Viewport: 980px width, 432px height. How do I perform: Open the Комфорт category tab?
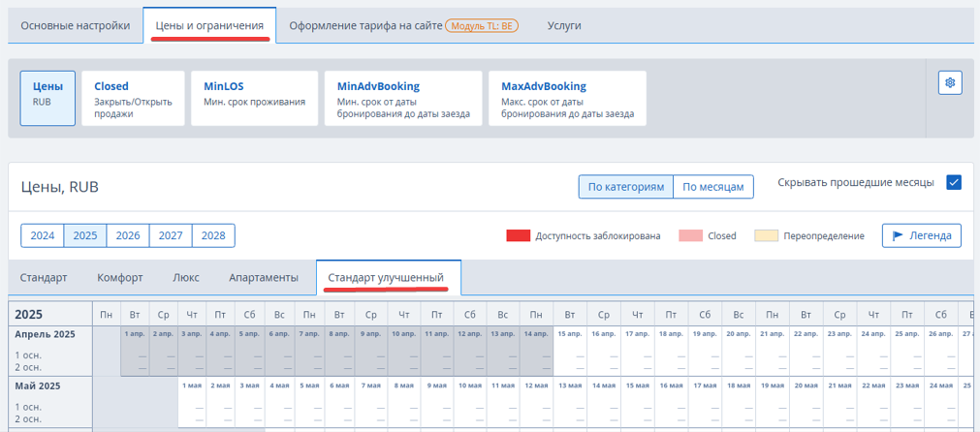click(x=120, y=277)
